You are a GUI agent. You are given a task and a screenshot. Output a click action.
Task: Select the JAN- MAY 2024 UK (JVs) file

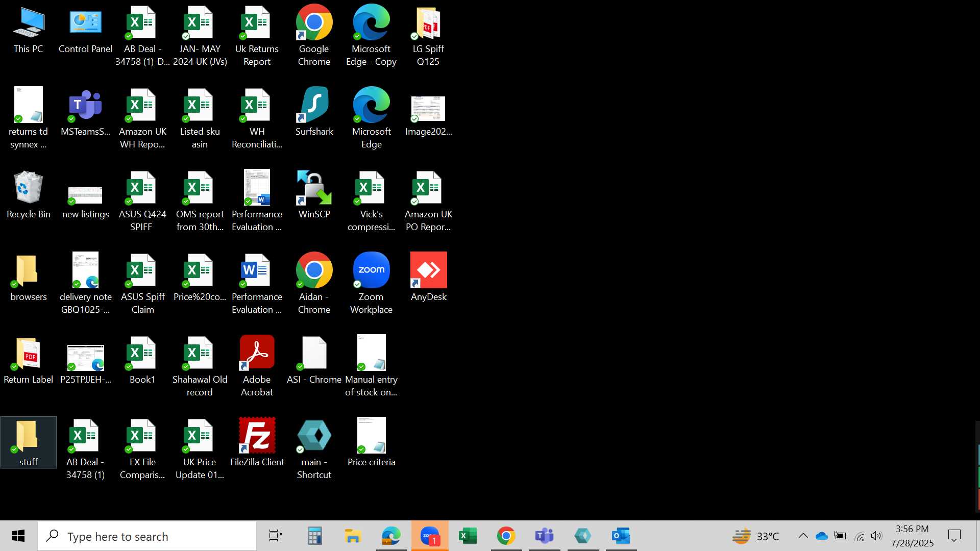pos(200,36)
